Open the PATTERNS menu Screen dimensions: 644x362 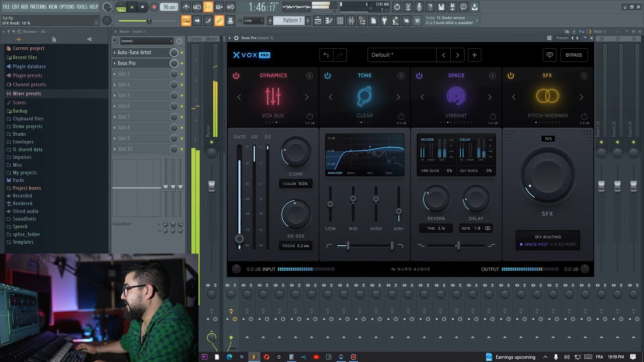tap(38, 7)
